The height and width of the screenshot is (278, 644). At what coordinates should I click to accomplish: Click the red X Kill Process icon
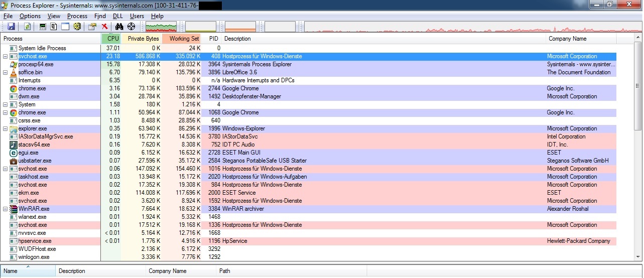[x=104, y=26]
